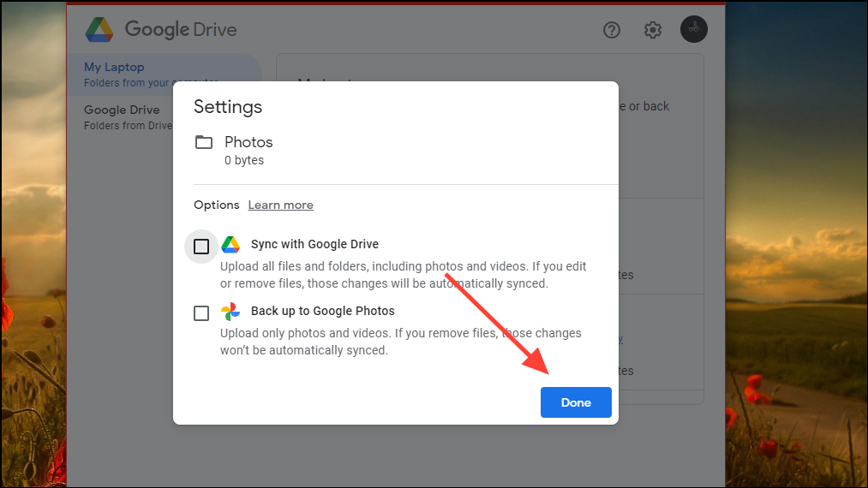The image size is (868, 488).
Task: Click the Photos folder name text
Action: point(248,142)
